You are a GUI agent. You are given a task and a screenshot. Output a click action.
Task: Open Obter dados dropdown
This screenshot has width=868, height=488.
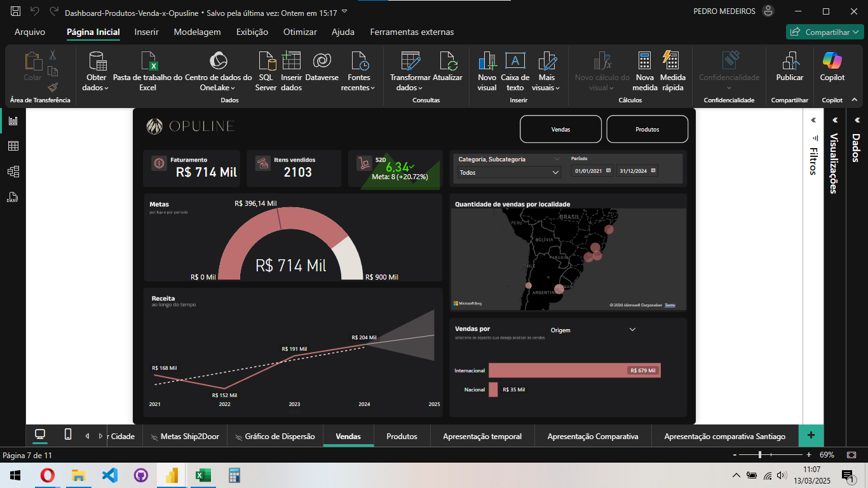point(97,71)
